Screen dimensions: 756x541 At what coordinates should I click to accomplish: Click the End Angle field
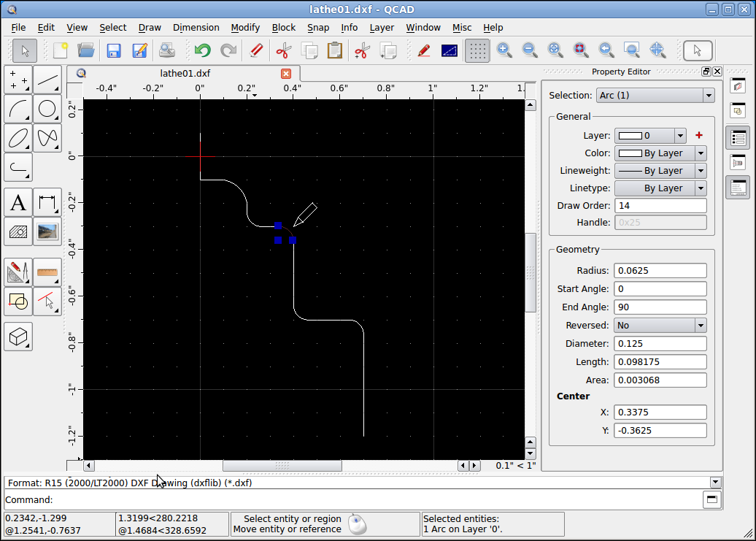pyautogui.click(x=660, y=307)
